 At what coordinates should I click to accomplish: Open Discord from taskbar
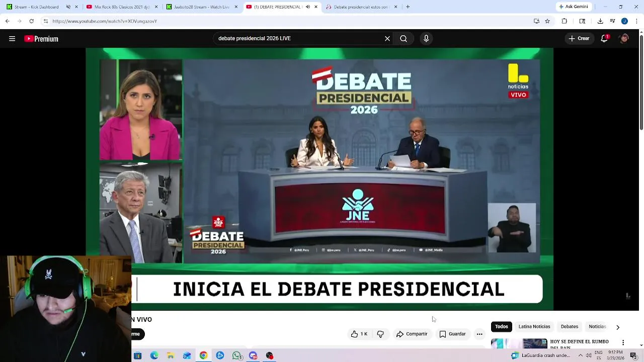(253, 355)
